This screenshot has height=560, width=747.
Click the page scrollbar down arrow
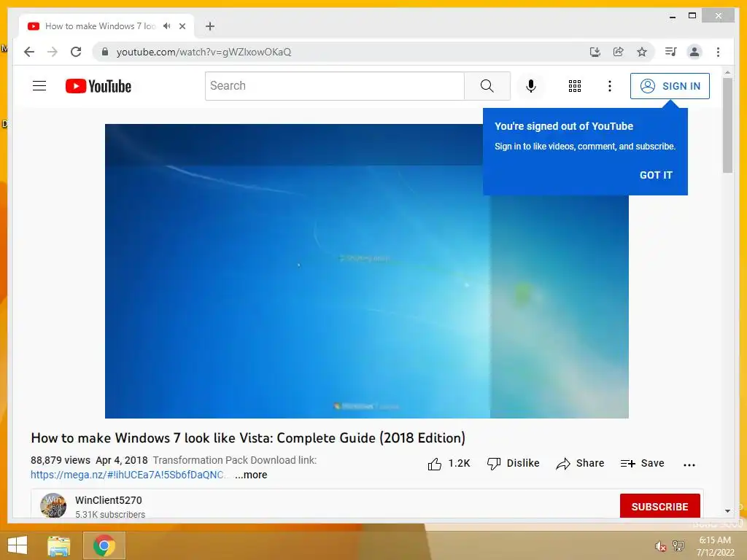pyautogui.click(x=727, y=511)
